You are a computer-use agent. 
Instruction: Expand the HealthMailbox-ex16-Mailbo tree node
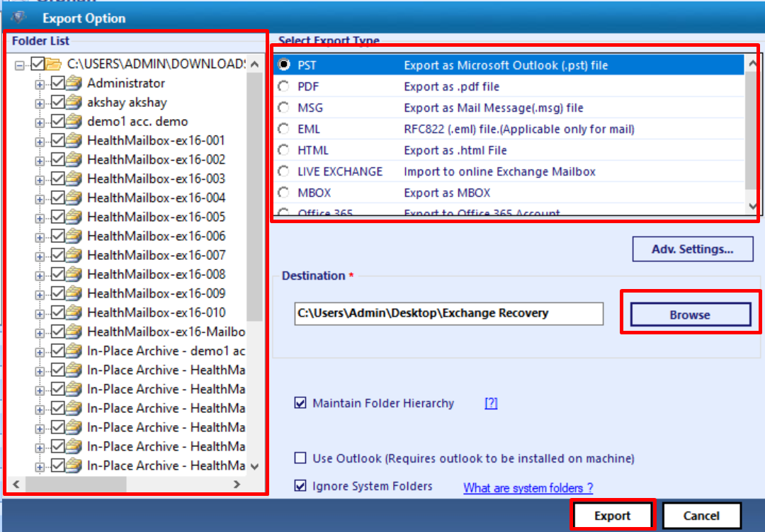pos(40,333)
